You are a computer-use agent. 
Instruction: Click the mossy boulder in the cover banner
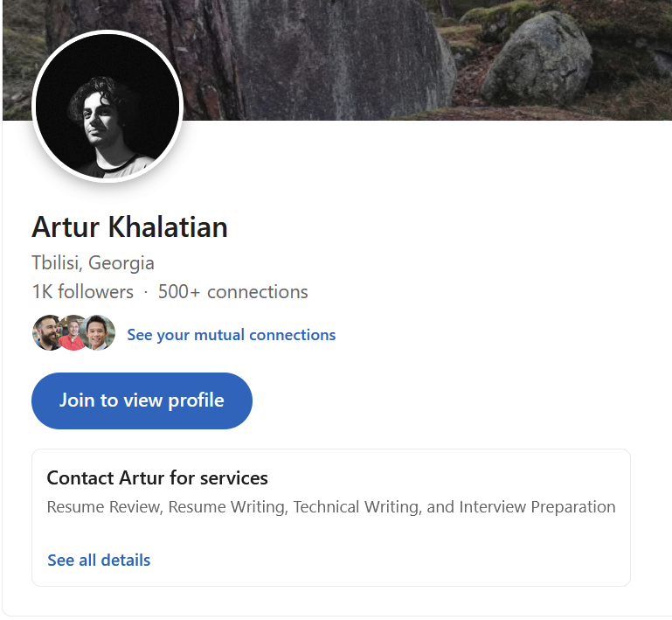[537, 59]
